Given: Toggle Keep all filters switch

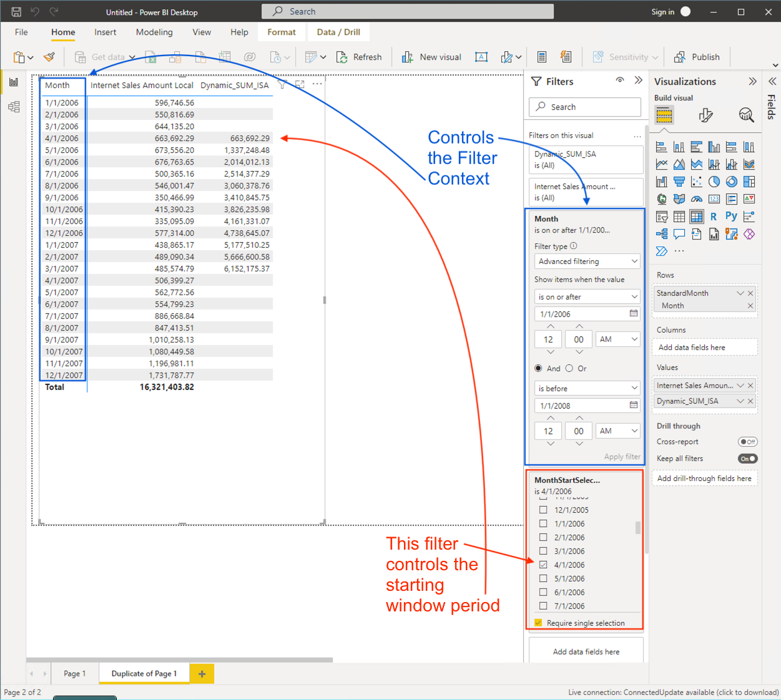Looking at the screenshot, I should click(747, 459).
